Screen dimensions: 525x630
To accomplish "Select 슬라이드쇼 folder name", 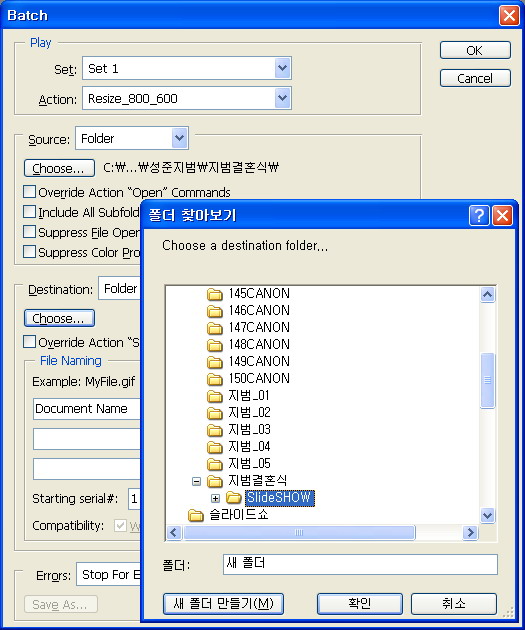I will point(239,515).
